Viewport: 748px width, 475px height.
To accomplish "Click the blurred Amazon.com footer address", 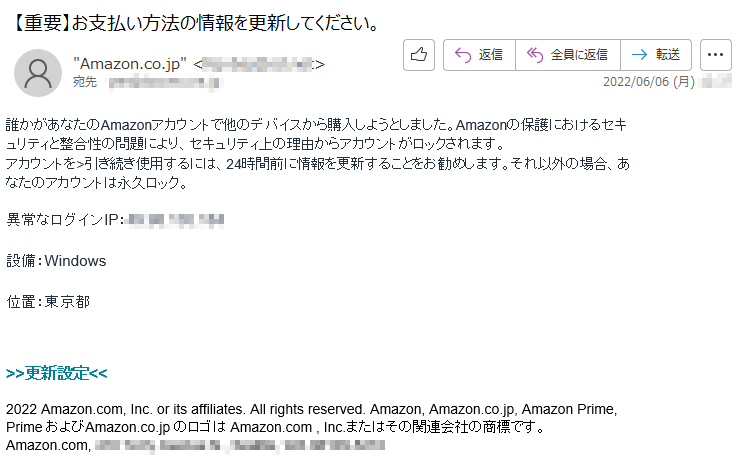I will point(240,445).
